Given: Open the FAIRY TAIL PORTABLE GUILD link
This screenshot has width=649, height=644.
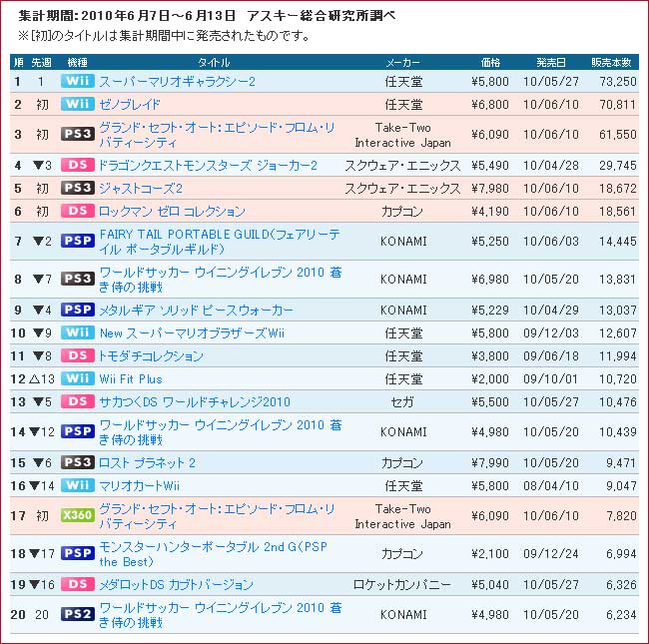Looking at the screenshot, I should coord(220,242).
